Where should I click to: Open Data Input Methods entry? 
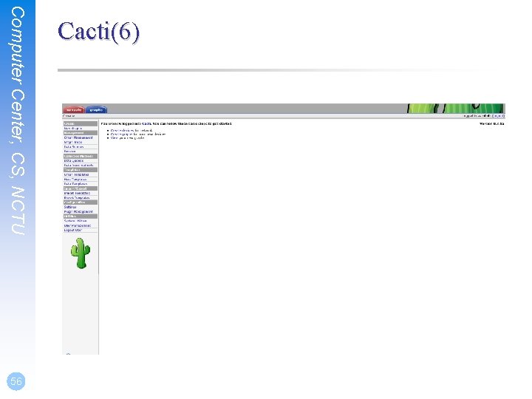click(78, 166)
